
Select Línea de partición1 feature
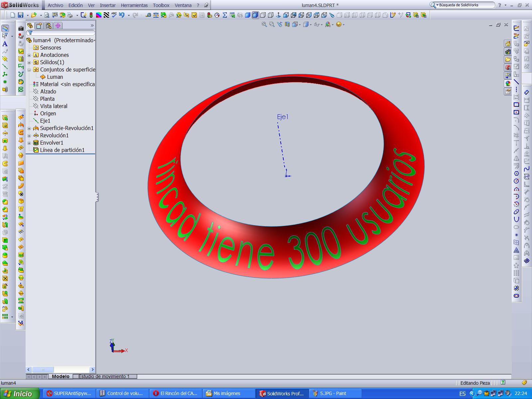[59, 150]
